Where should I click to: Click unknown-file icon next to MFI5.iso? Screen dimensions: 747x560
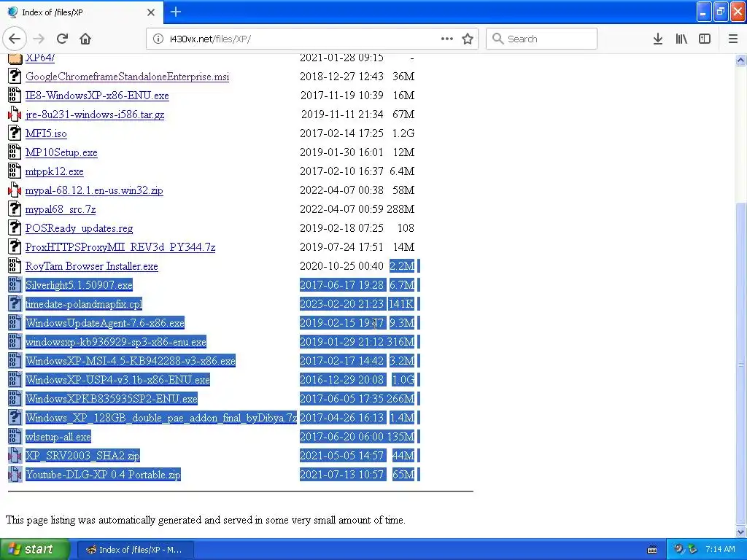pyautogui.click(x=15, y=133)
